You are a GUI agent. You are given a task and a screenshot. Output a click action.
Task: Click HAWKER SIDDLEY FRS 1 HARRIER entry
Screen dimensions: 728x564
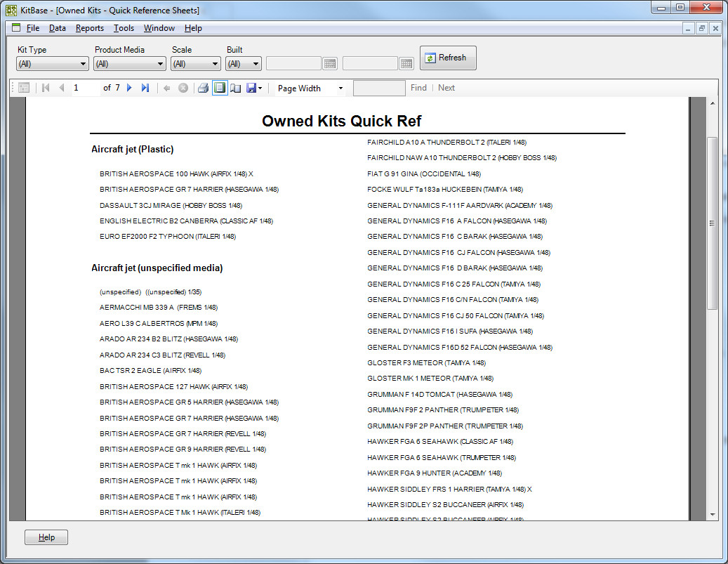pyautogui.click(x=449, y=490)
